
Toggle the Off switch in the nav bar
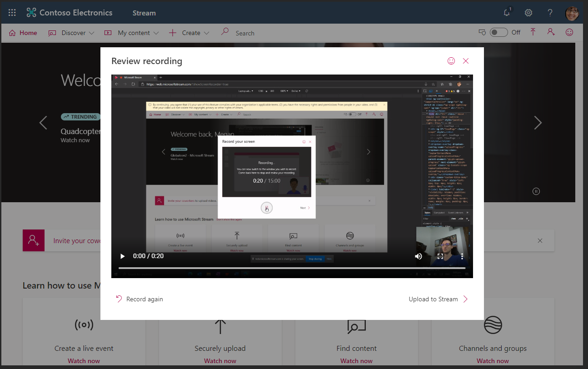tap(498, 32)
